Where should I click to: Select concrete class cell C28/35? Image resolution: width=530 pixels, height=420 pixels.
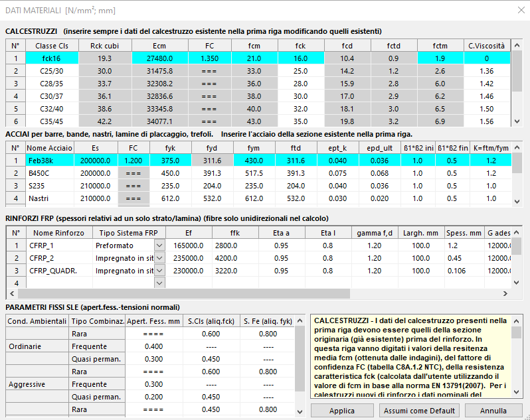tap(52, 84)
